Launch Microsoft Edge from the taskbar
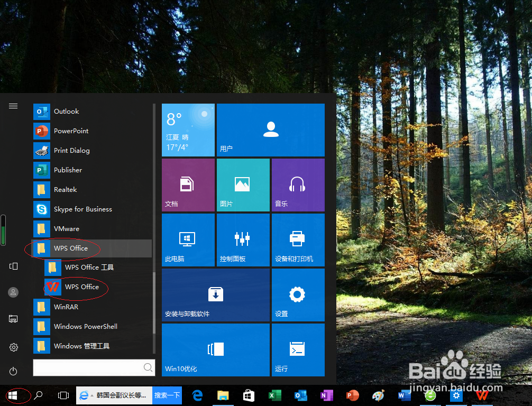 [197, 395]
